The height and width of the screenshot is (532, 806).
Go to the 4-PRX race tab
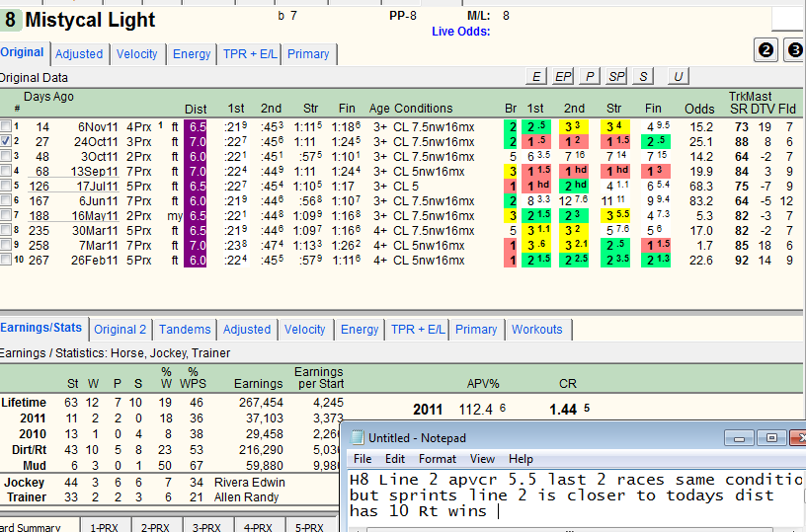tap(258, 525)
